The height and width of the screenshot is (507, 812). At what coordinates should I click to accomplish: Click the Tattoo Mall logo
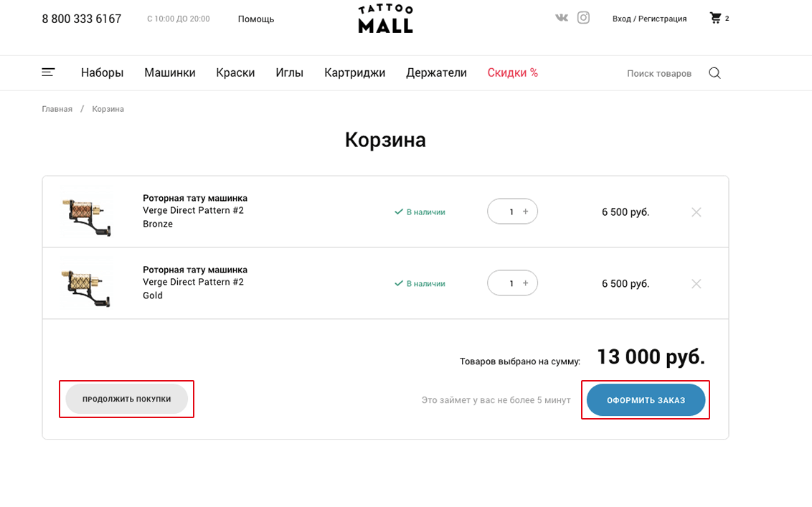pyautogui.click(x=385, y=19)
